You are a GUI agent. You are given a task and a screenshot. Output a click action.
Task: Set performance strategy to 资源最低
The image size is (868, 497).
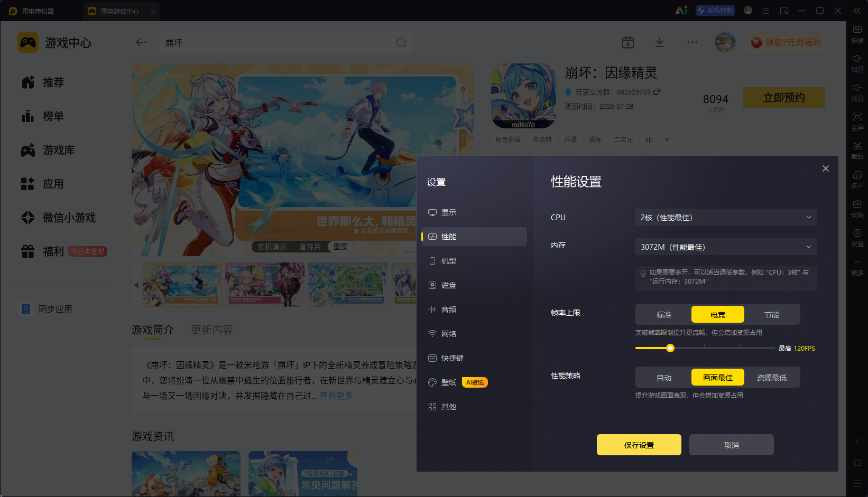tap(772, 378)
